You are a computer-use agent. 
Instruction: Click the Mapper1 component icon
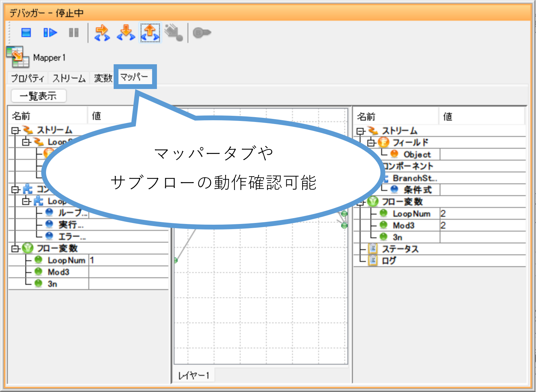tap(18, 57)
